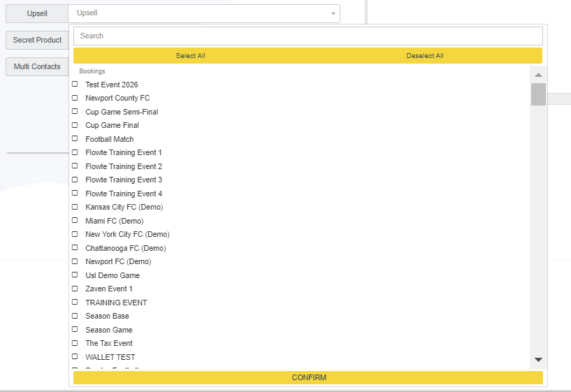The width and height of the screenshot is (571, 392).
Task: Enable the Football Match checkbox
Action: click(75, 138)
